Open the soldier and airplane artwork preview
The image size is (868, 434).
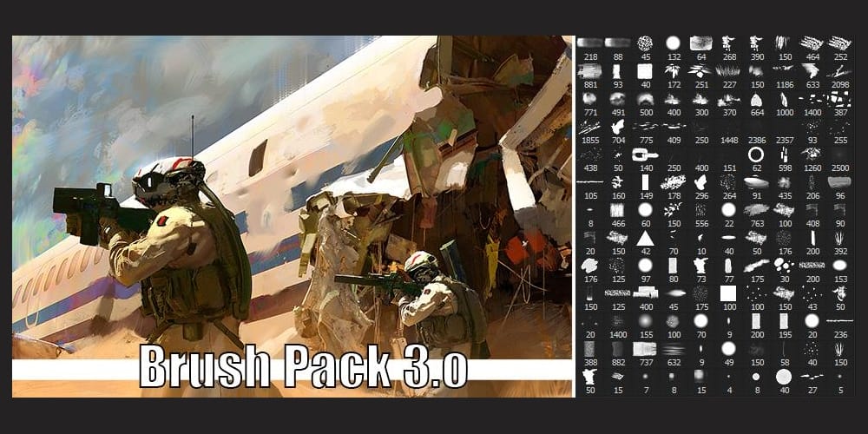(293, 216)
